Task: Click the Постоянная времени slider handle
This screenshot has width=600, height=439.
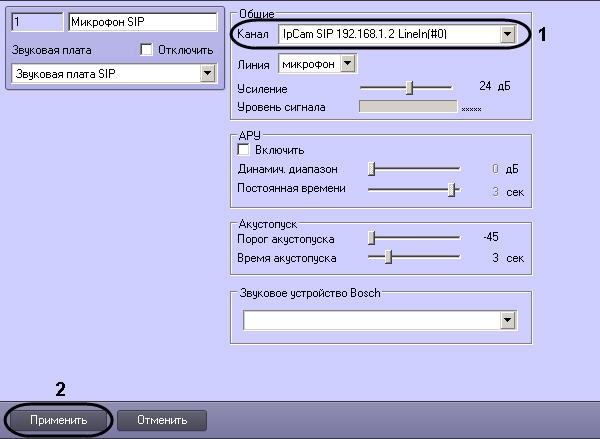Action: [453, 189]
